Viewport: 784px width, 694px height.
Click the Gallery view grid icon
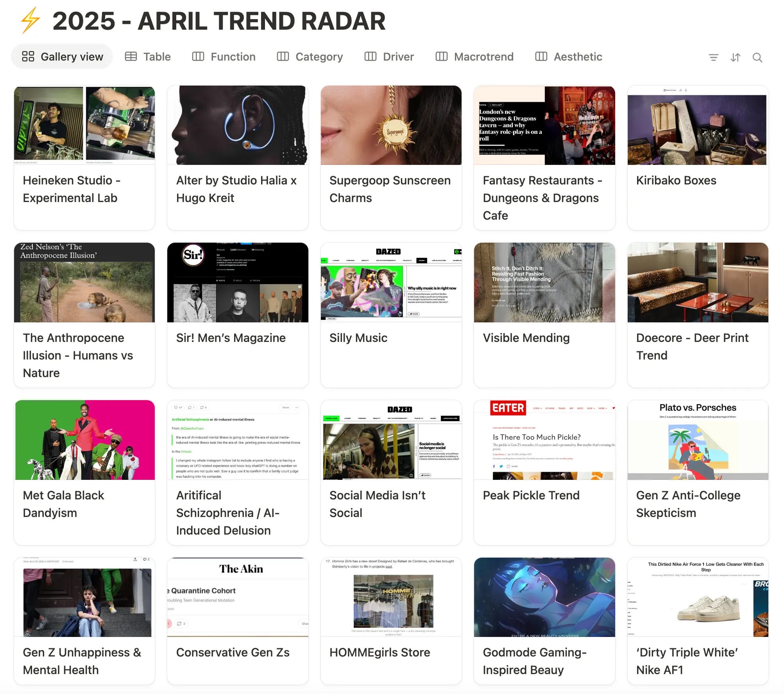28,57
